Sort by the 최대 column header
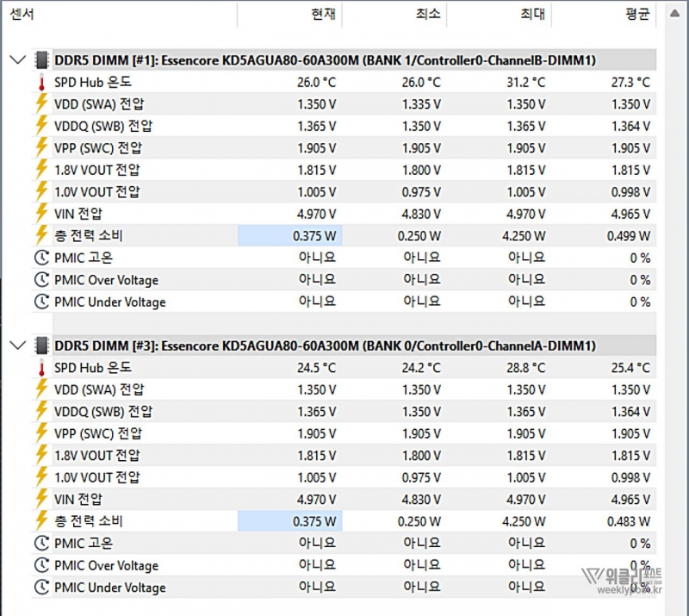Screen dimensions: 689x616 click(499, 15)
